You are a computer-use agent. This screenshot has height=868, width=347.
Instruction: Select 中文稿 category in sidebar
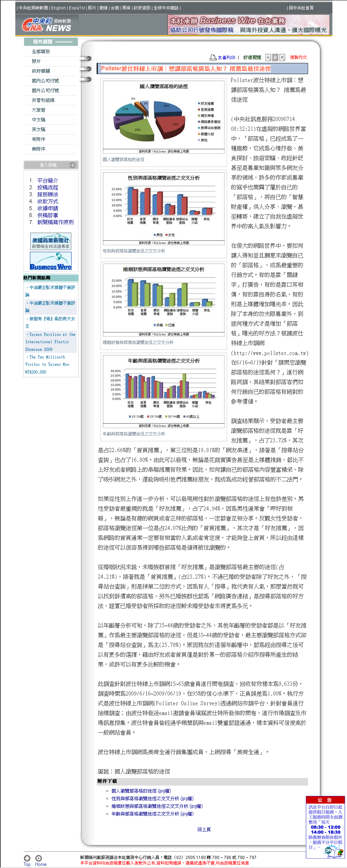click(39, 120)
